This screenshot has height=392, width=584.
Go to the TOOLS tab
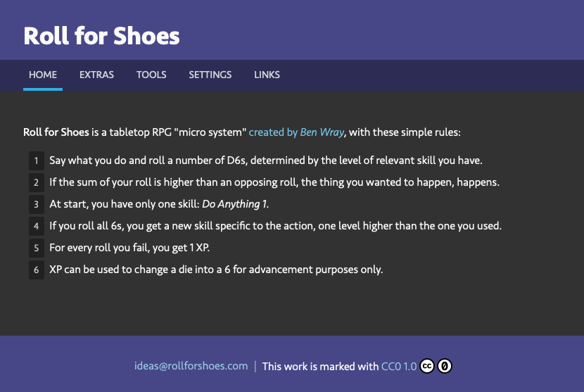151,75
